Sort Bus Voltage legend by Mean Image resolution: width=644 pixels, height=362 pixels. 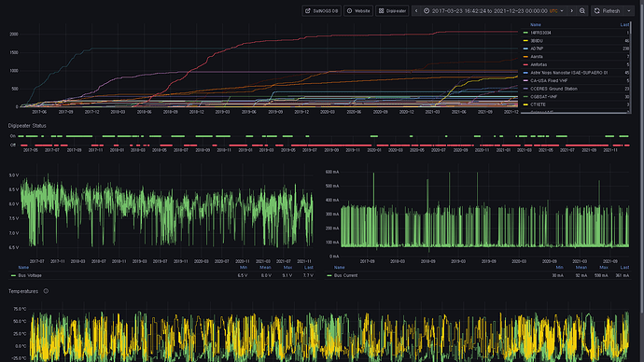tap(265, 267)
